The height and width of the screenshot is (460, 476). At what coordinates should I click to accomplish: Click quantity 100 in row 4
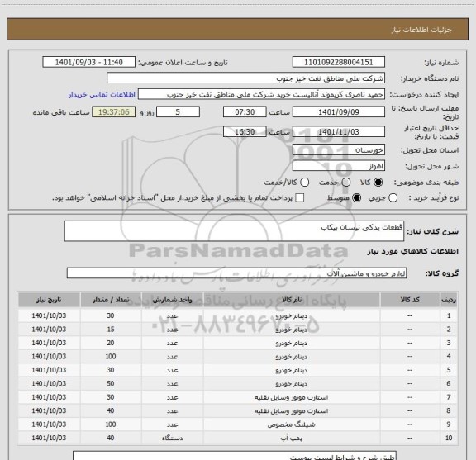coord(111,357)
